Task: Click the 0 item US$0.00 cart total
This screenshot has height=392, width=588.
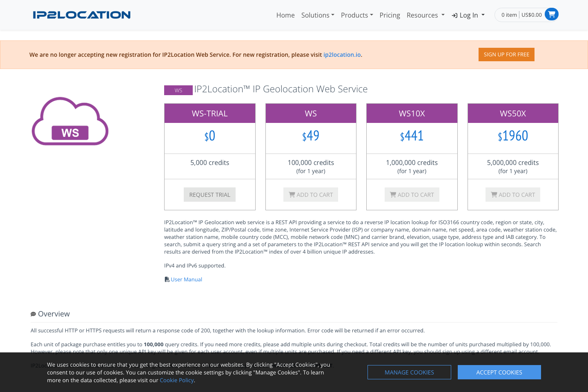Action: pyautogui.click(x=521, y=14)
